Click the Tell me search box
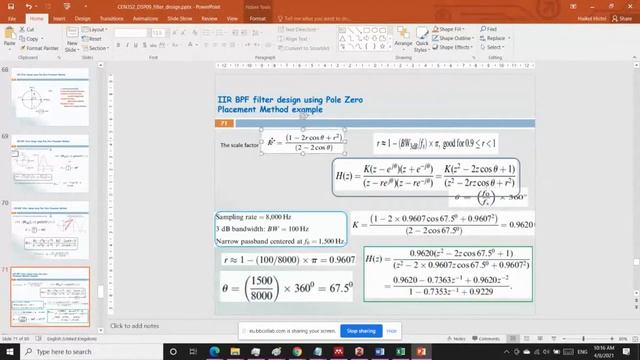Viewport: 640px width, 360px height. [x=314, y=19]
